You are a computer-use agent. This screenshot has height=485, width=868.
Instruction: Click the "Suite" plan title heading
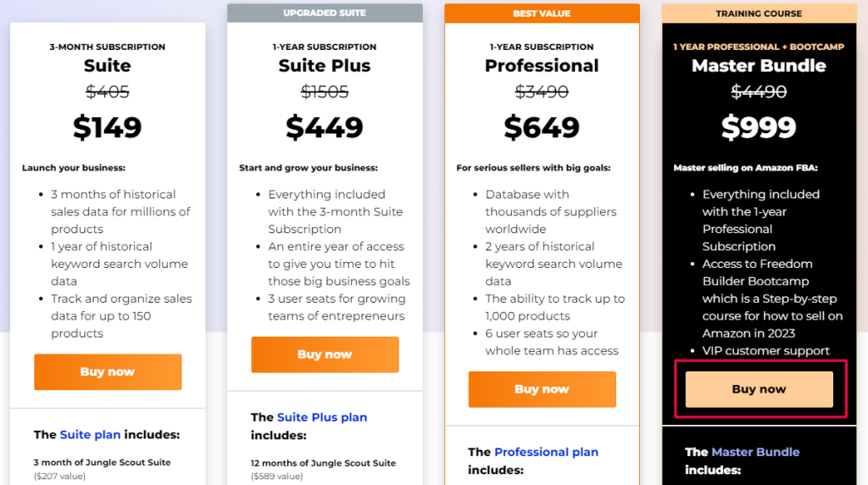[x=108, y=66]
